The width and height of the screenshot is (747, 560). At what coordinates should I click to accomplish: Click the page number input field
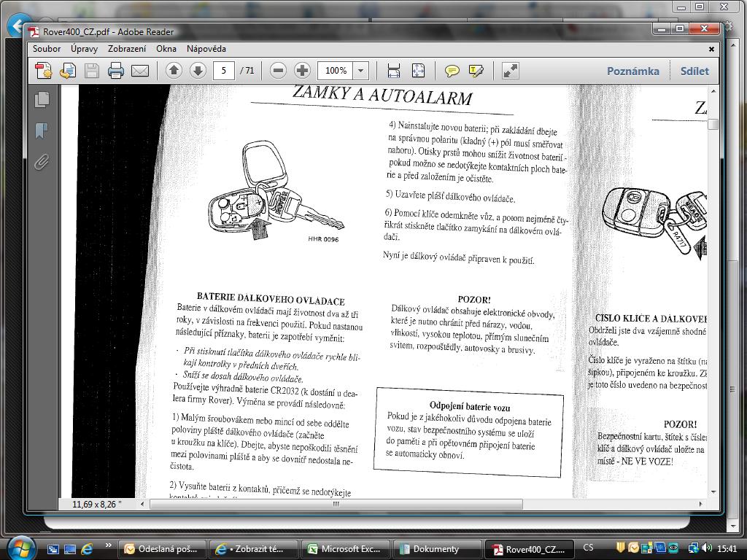point(224,71)
